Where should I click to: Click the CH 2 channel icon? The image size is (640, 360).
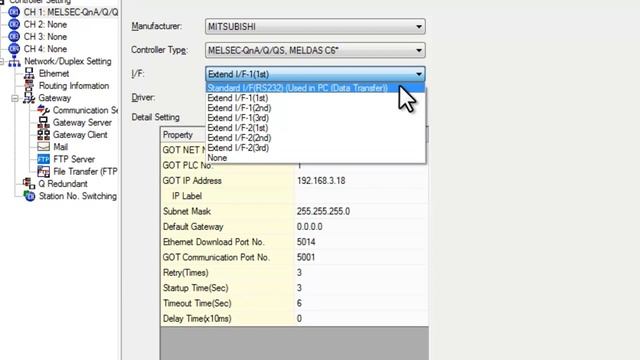click(14, 24)
